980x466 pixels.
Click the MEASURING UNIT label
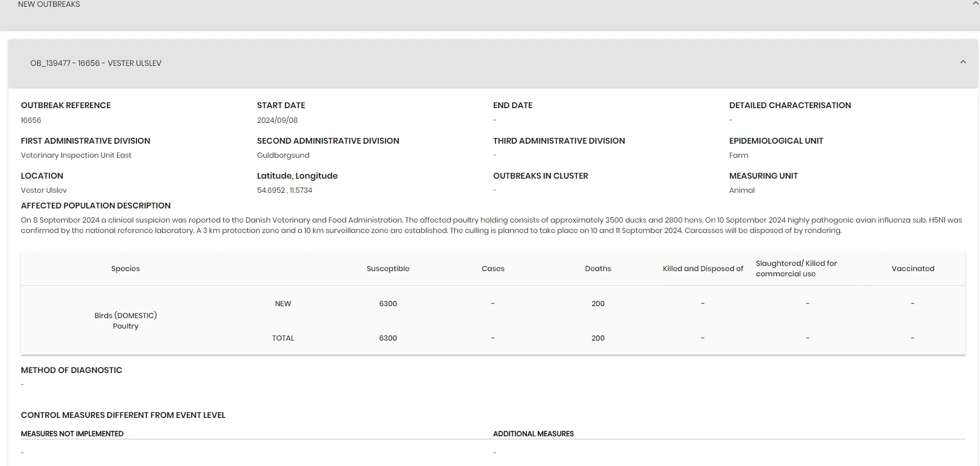[x=764, y=176]
